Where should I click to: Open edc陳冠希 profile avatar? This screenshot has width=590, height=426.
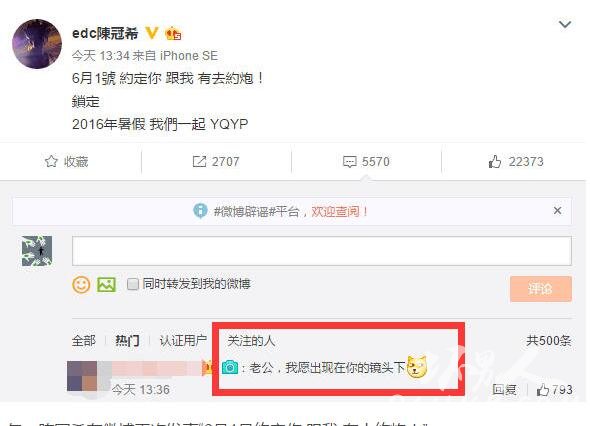click(x=37, y=44)
